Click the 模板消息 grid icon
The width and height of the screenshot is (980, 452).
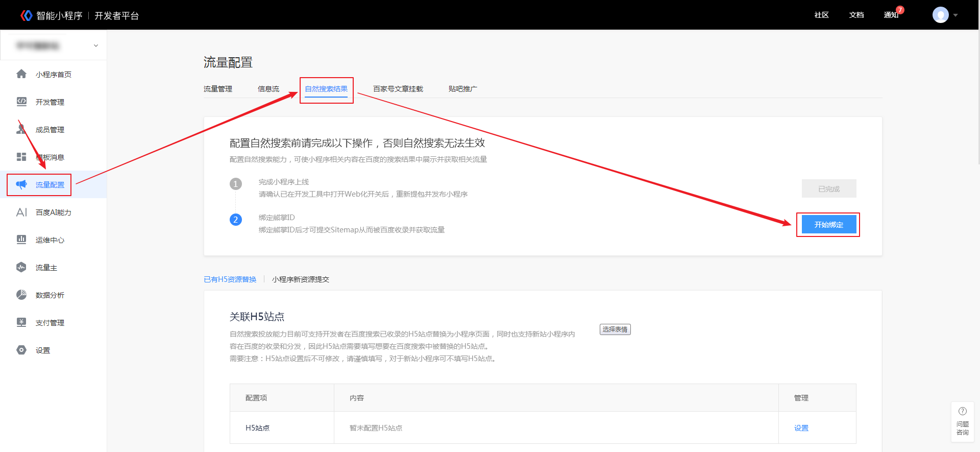[21, 157]
